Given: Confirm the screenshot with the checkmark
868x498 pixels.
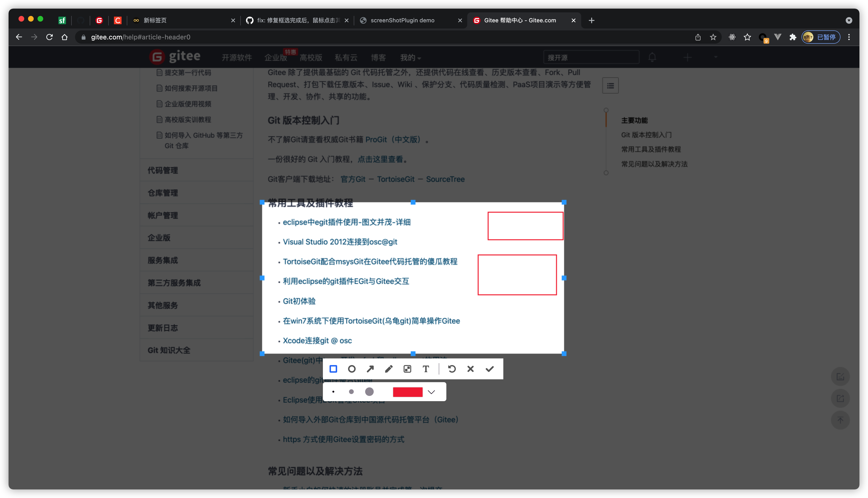Looking at the screenshot, I should point(490,369).
